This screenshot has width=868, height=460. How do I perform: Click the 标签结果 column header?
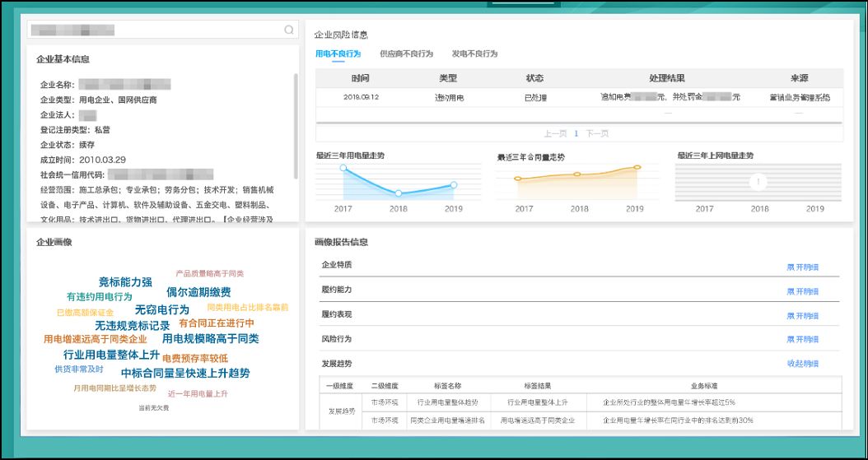click(537, 385)
